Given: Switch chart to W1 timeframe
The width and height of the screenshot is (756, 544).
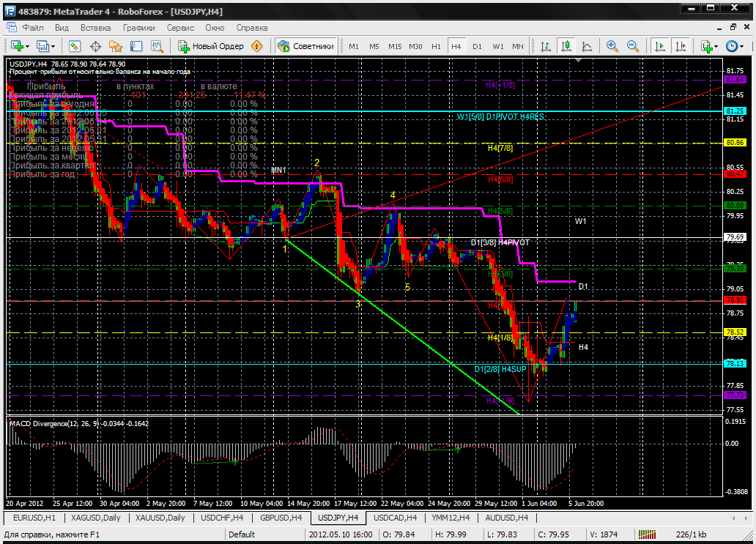Looking at the screenshot, I should point(498,46).
